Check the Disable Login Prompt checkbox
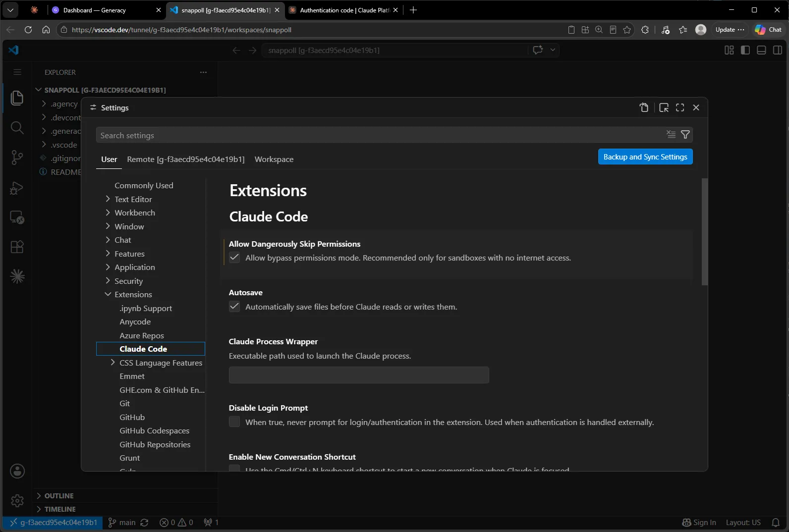Screen dimensions: 789x532 (x=234, y=422)
